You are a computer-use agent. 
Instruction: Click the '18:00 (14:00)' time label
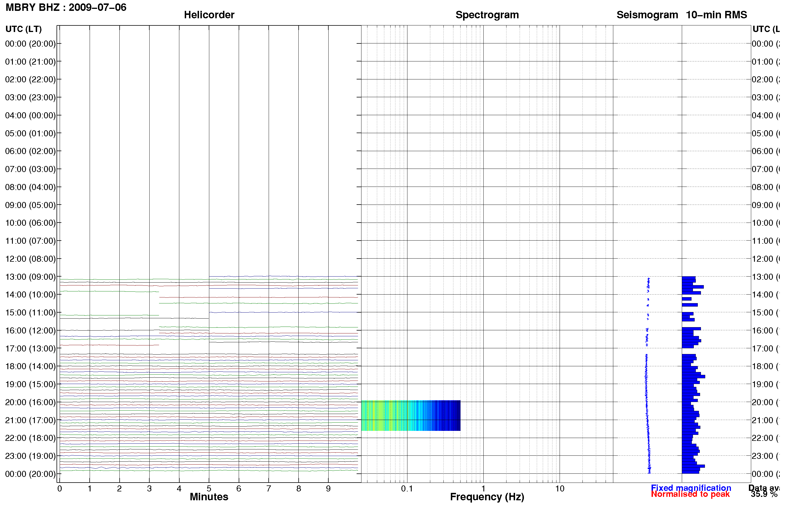tap(30, 366)
